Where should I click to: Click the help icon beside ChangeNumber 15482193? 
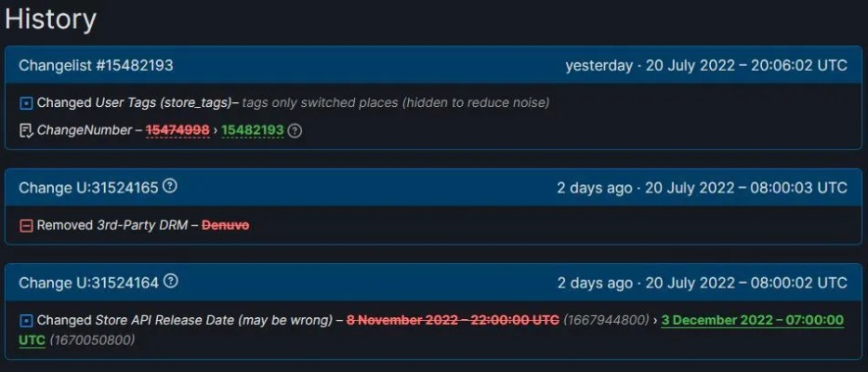pyautogui.click(x=296, y=131)
